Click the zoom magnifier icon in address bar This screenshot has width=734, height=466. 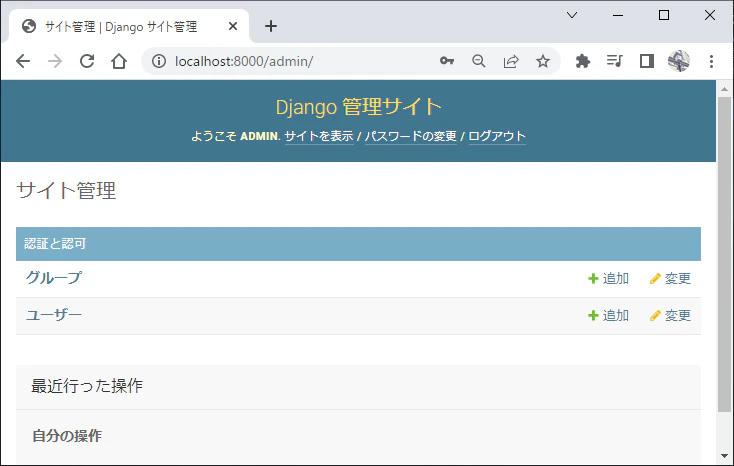(478, 61)
